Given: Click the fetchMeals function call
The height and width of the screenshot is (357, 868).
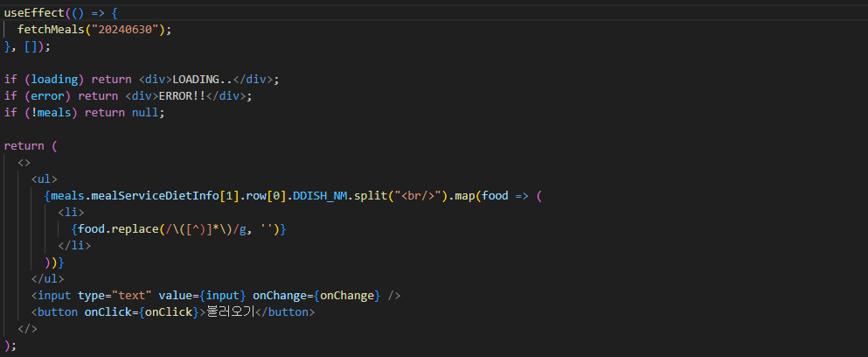Looking at the screenshot, I should coord(51,30).
